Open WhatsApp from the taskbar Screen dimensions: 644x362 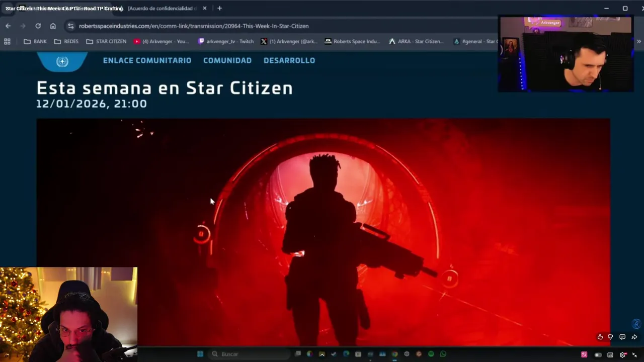coord(443,354)
